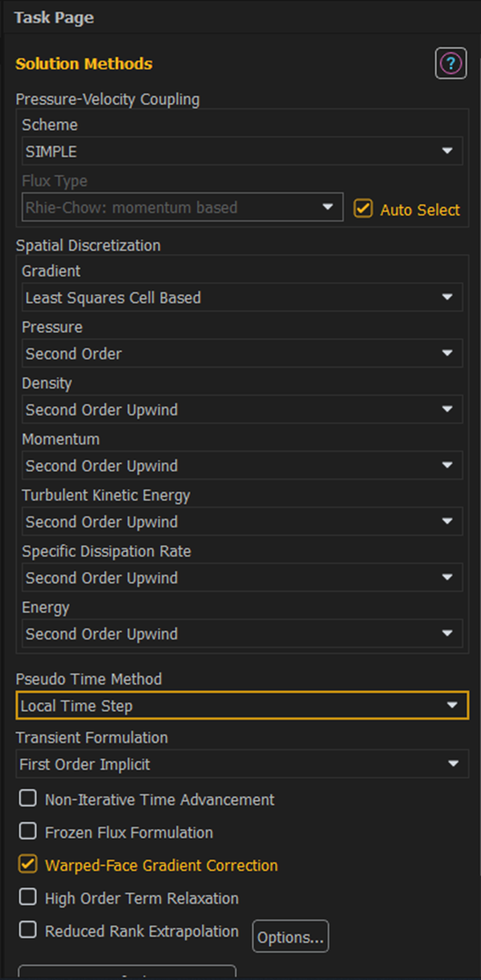Open Transient Formulation First Order Implicit dropdown
The image size is (481, 980).
(242, 764)
